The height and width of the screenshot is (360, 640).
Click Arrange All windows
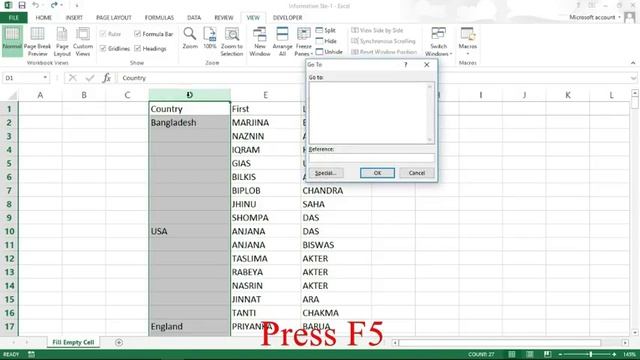coord(282,42)
